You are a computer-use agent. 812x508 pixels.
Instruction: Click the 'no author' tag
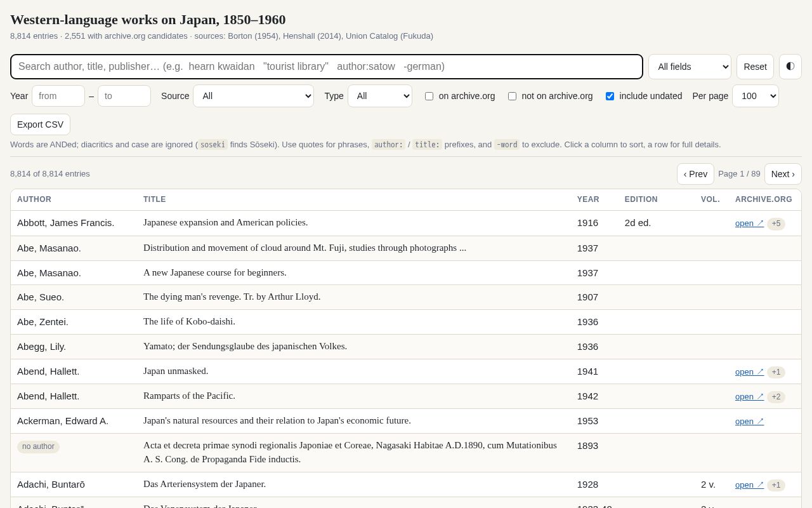click(38, 446)
